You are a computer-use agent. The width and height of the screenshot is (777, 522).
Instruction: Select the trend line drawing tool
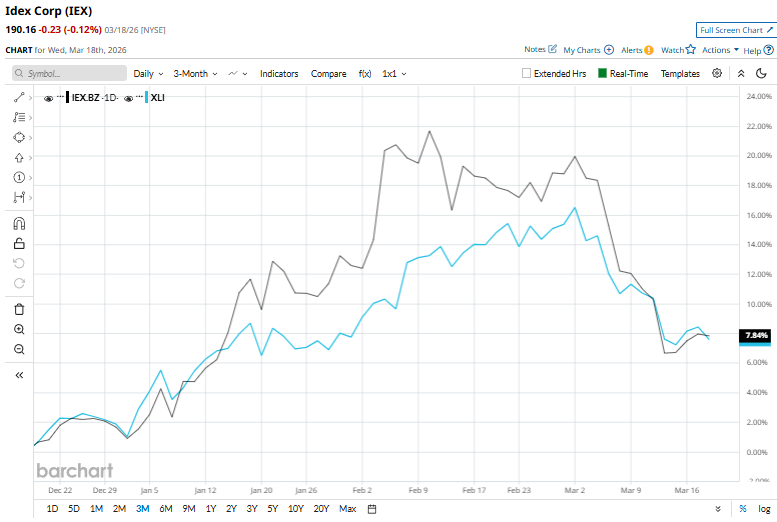19,97
